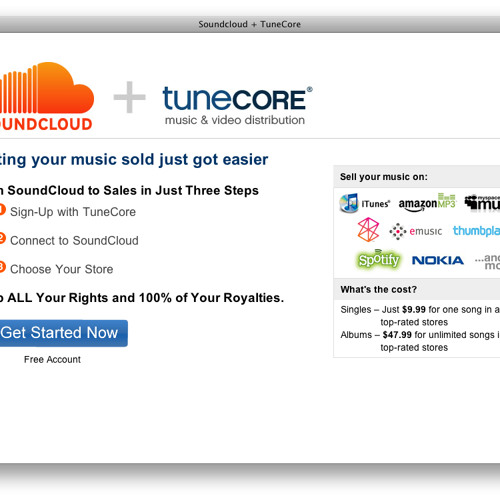The image size is (500, 500).
Task: Click the '...and more' stores text
Action: tap(487, 262)
